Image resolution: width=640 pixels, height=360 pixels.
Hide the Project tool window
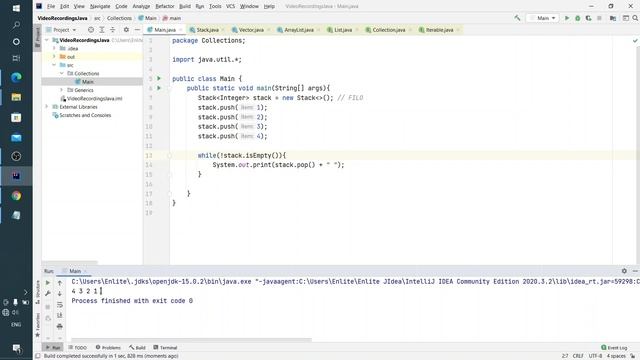137,30
